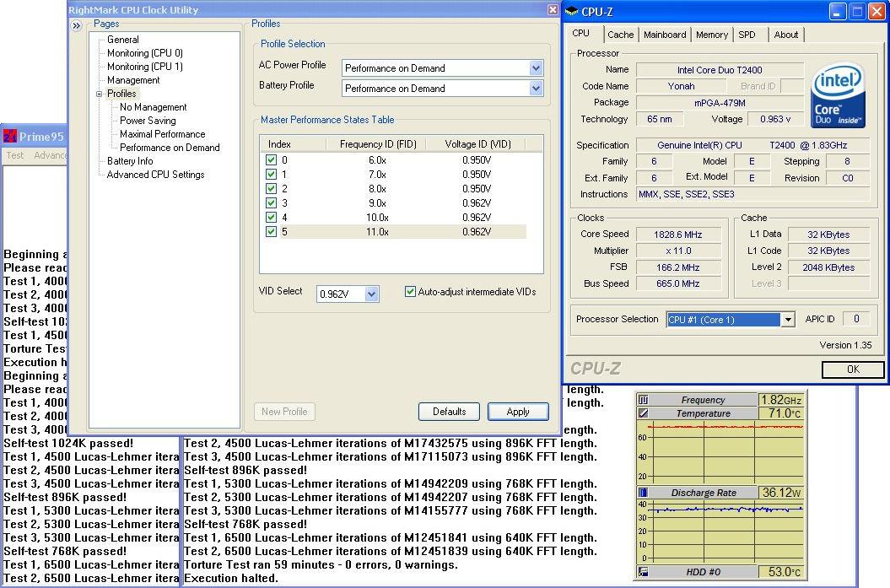Click OK in the CPU-Z window
This screenshot has width=890, height=588.
[853, 369]
